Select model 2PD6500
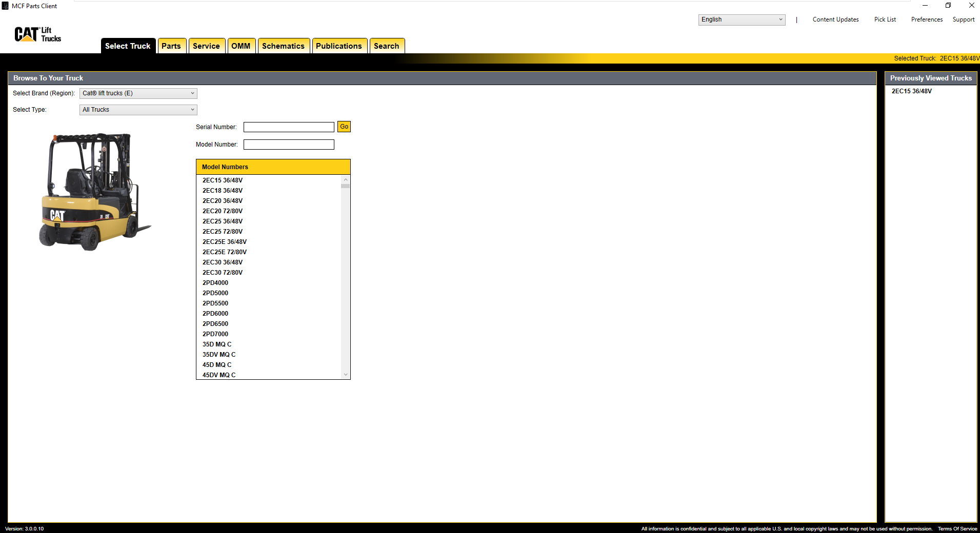This screenshot has width=980, height=533. (x=215, y=324)
